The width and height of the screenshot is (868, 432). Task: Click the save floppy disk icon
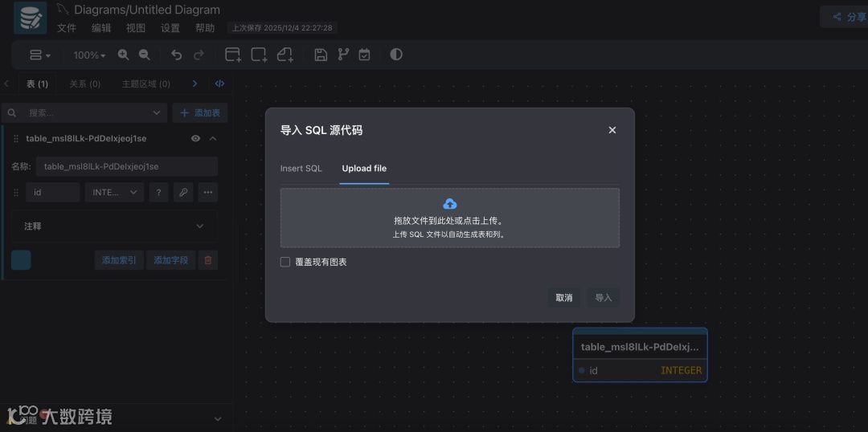321,55
